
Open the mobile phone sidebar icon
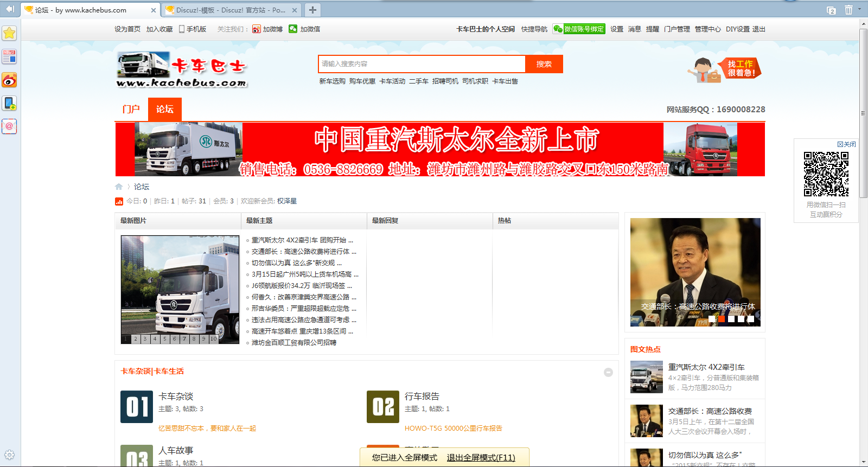click(9, 103)
